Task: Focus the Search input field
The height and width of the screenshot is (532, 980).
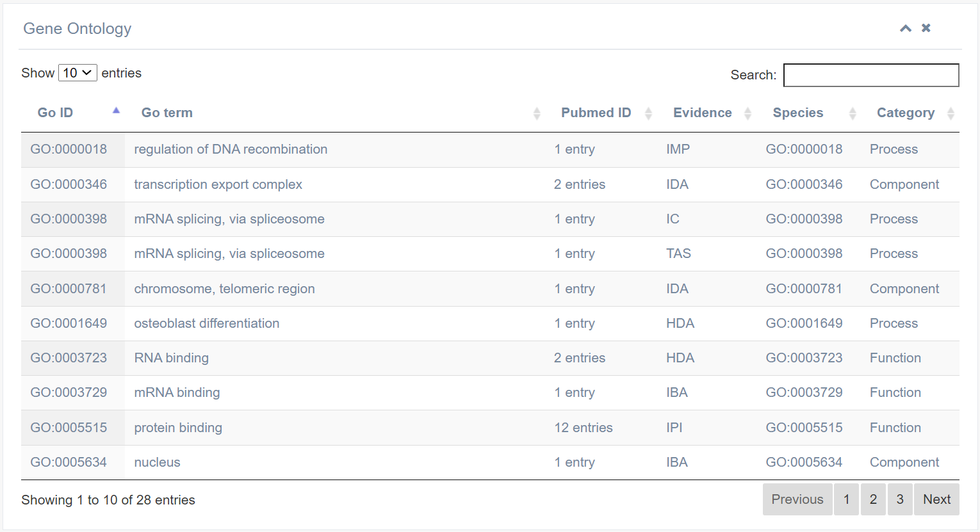Action: (871, 75)
